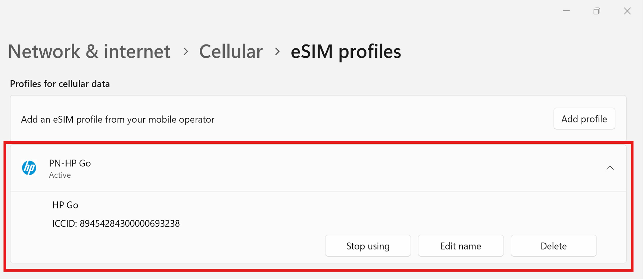The height and width of the screenshot is (279, 644).
Task: Navigate to the Cellular breadcrumb
Action: (231, 51)
